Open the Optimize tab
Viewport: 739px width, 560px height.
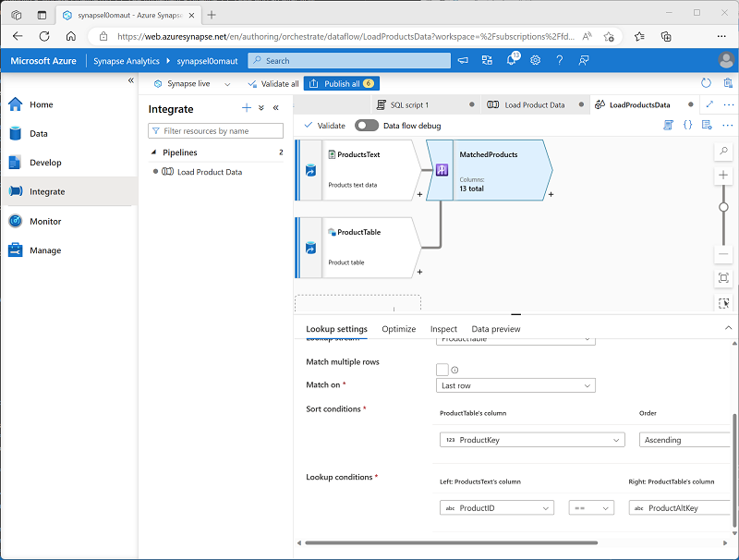click(x=399, y=329)
